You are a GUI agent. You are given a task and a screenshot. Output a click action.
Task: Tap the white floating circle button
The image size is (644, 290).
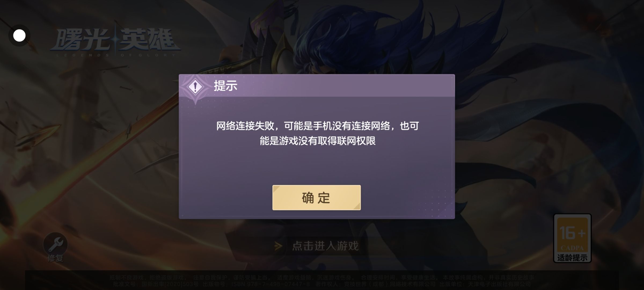click(19, 35)
